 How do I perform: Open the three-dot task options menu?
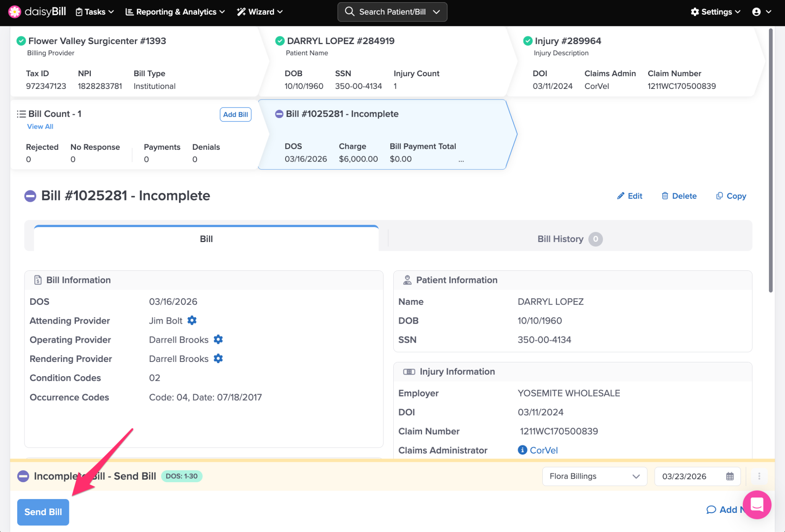(759, 476)
